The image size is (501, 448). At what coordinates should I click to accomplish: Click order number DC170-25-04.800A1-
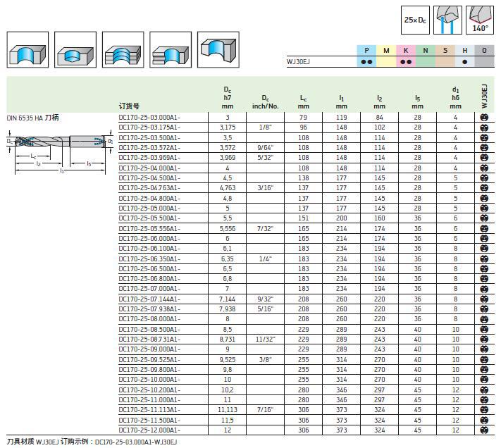(149, 199)
